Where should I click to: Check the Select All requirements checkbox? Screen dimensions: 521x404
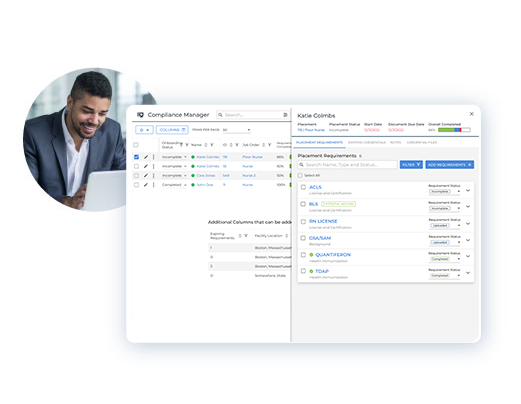click(x=300, y=175)
